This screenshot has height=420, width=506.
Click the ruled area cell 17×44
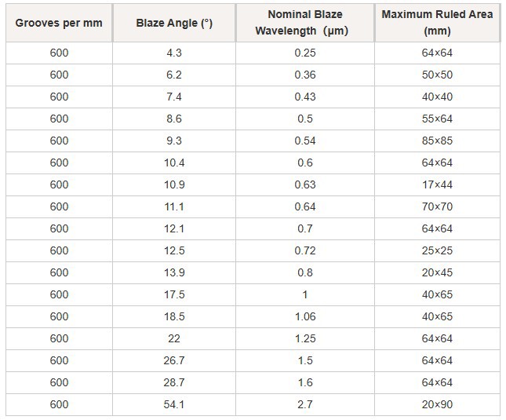click(437, 184)
